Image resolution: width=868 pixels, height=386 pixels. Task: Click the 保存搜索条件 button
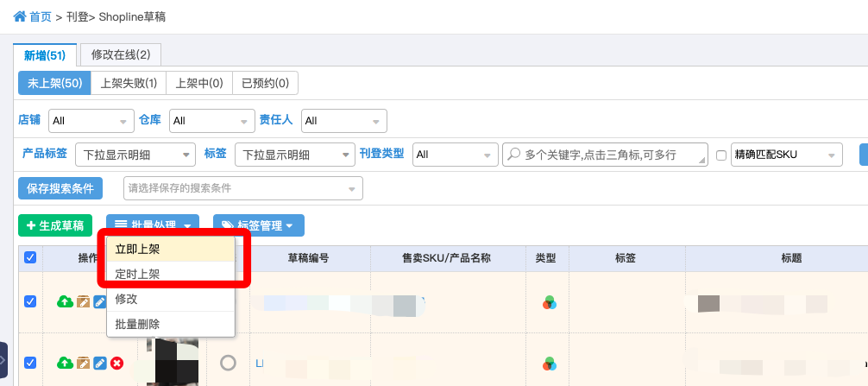(x=60, y=188)
